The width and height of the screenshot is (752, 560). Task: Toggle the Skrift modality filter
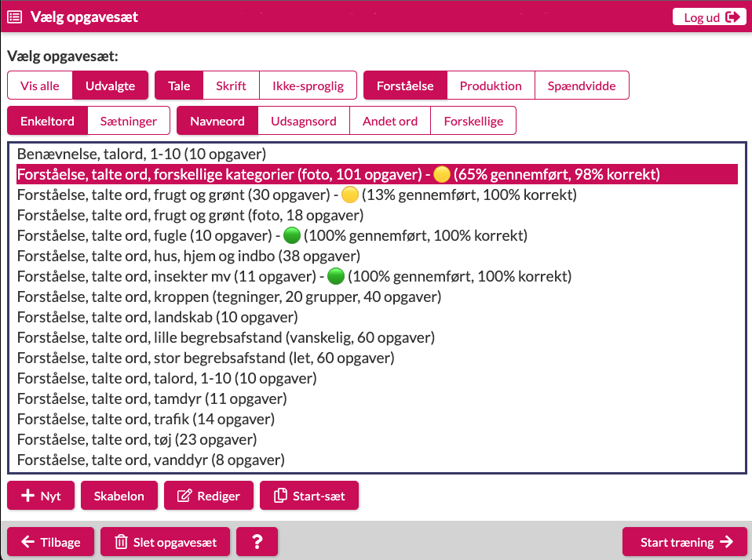pyautogui.click(x=231, y=86)
